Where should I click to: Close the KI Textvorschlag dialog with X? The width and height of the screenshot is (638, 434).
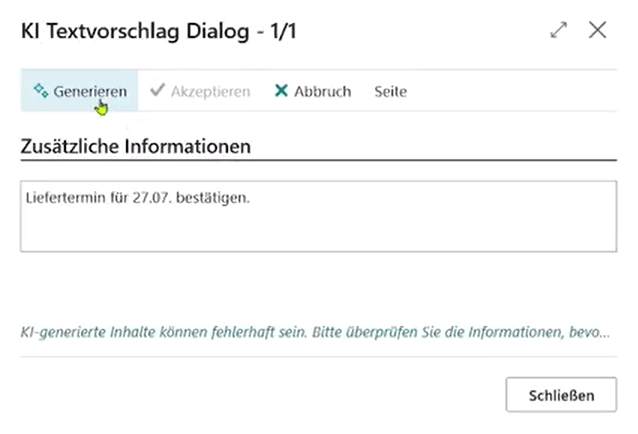tap(597, 30)
